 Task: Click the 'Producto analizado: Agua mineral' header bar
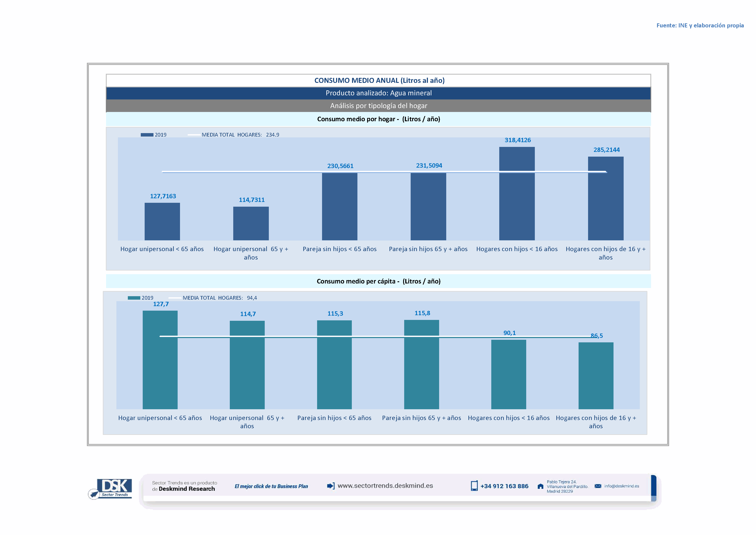[378, 93]
